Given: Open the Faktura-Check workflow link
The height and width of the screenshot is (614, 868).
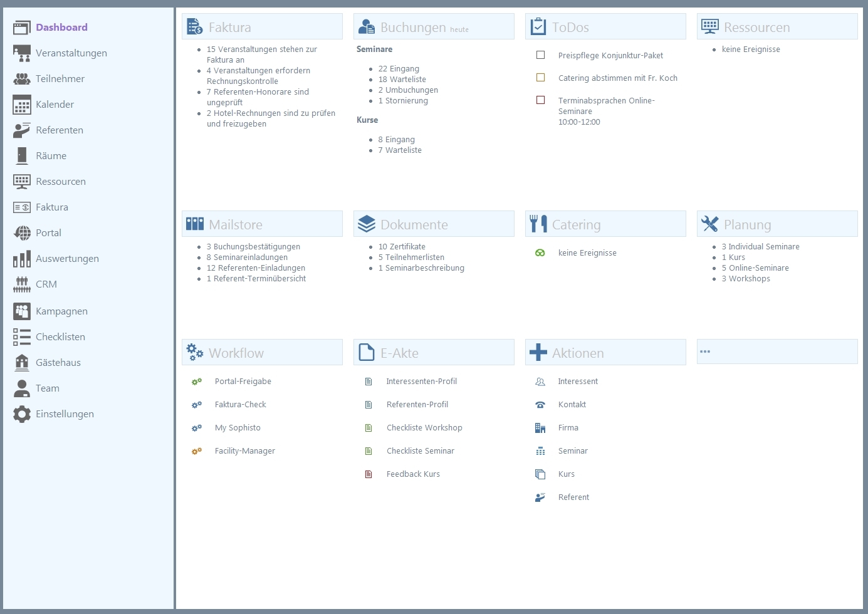Looking at the screenshot, I should click(x=241, y=405).
